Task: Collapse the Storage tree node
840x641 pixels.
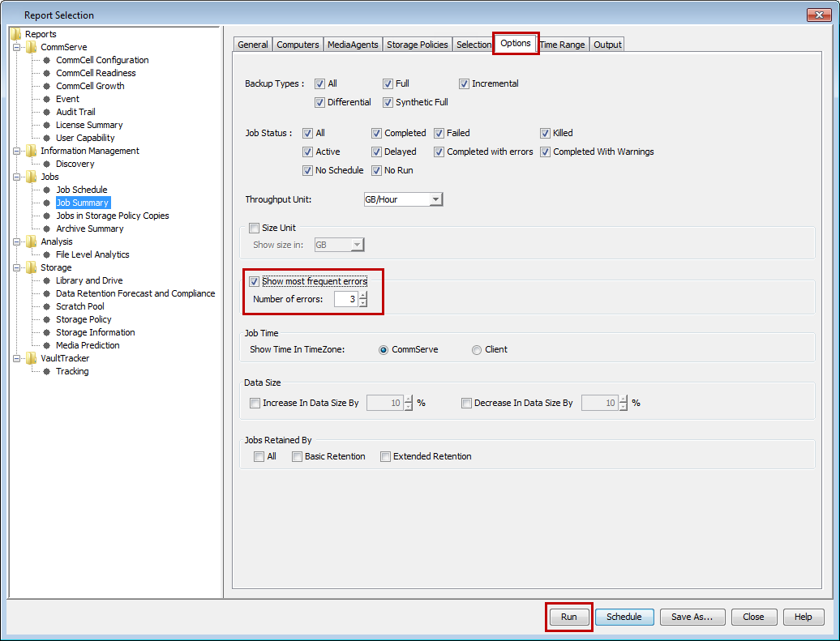Action: [x=16, y=267]
